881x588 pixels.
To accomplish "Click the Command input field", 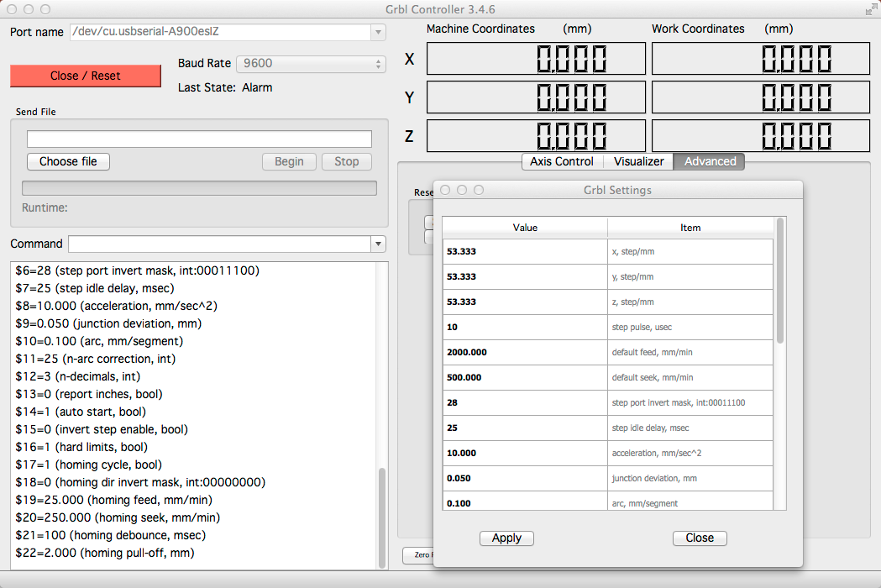I will 220,244.
